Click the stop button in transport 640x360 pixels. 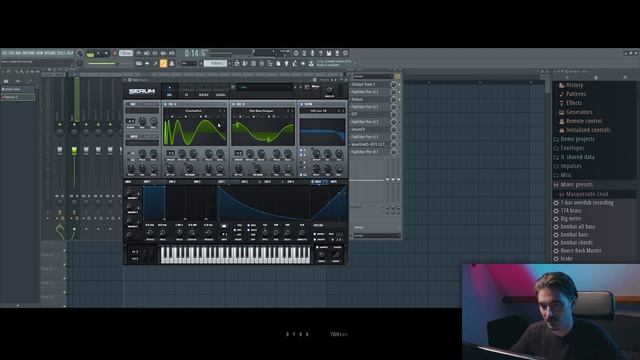click(x=107, y=53)
